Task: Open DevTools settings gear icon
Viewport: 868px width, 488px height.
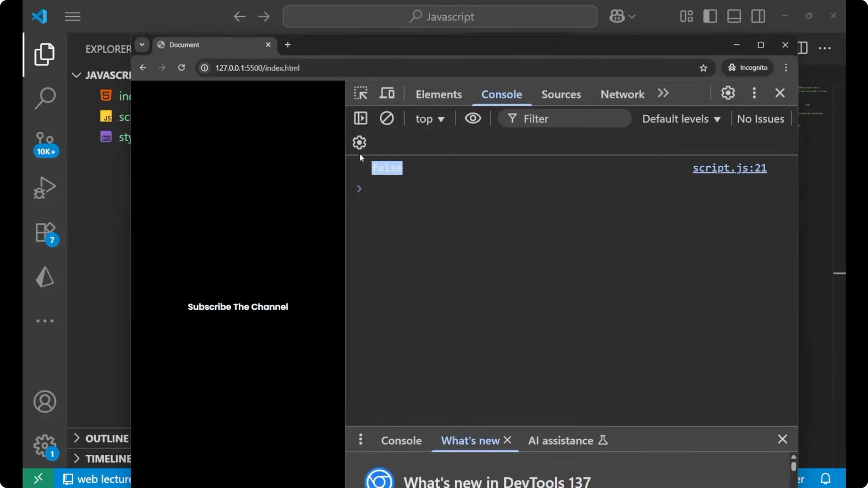Action: pyautogui.click(x=728, y=93)
